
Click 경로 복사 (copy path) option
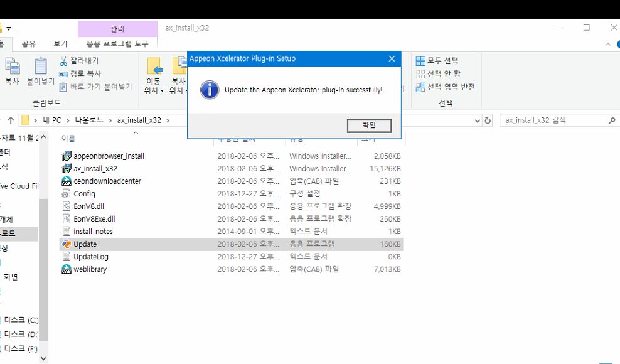pos(80,73)
